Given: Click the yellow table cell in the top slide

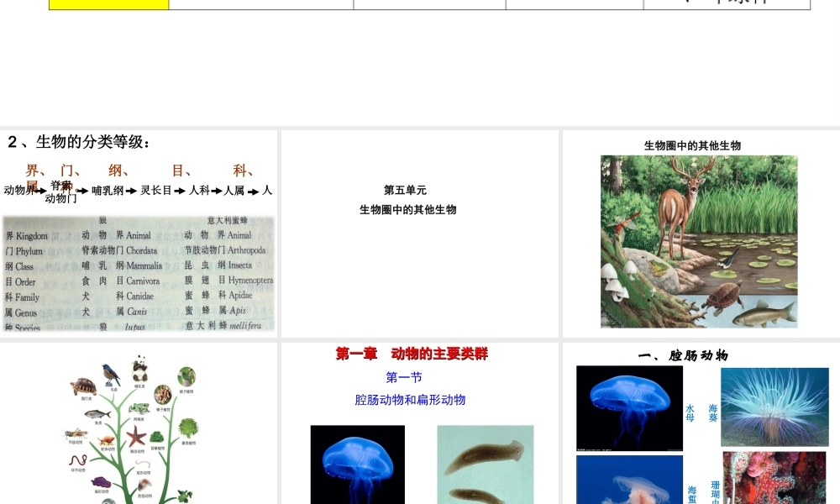Looking at the screenshot, I should [108, 4].
